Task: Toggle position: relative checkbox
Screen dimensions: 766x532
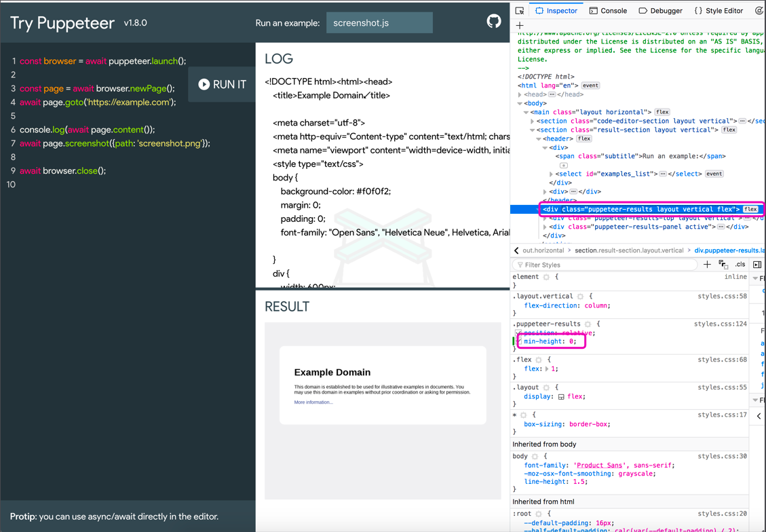Action: (518, 332)
